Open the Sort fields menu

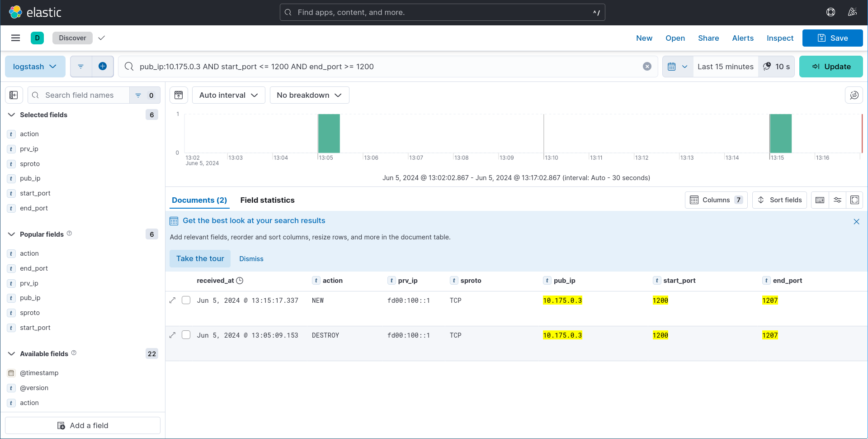[779, 200]
